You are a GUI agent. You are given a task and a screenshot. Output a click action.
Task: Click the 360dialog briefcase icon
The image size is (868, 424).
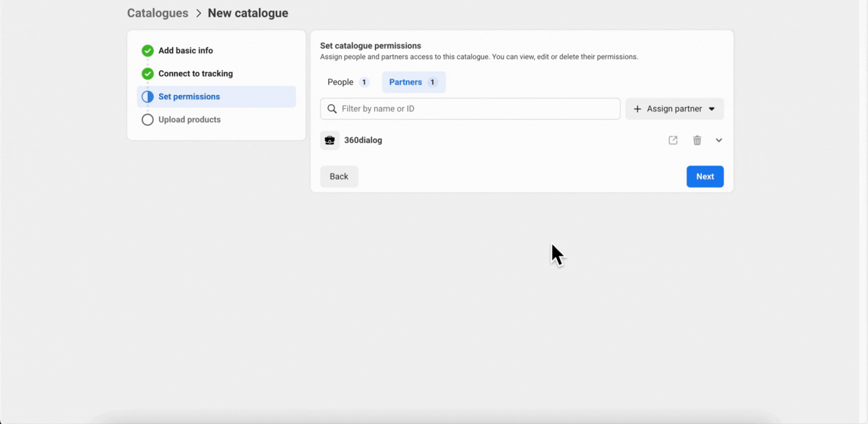tap(330, 140)
